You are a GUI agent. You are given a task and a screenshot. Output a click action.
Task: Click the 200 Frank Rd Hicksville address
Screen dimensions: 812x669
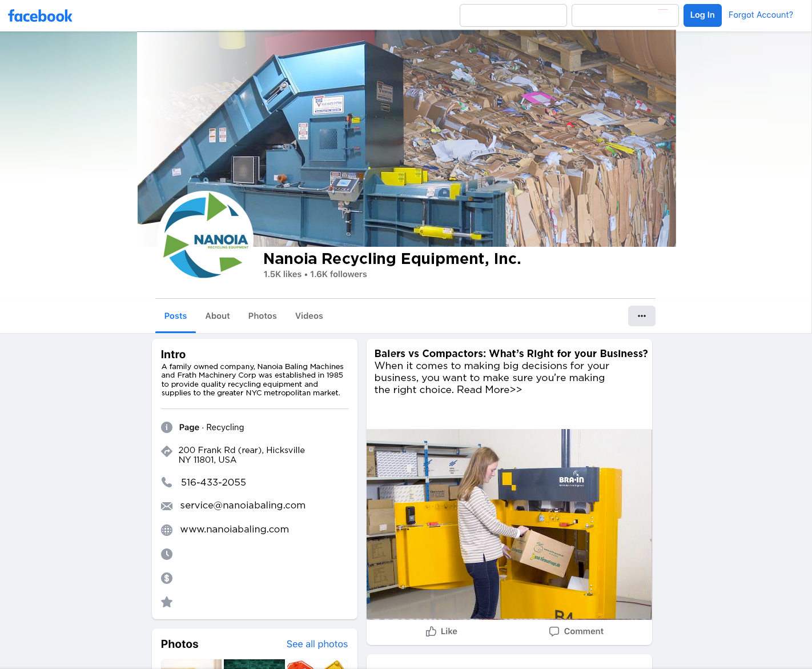pos(242,455)
